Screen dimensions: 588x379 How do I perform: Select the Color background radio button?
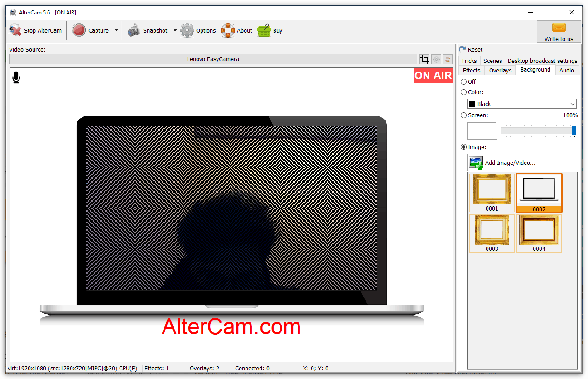point(463,92)
